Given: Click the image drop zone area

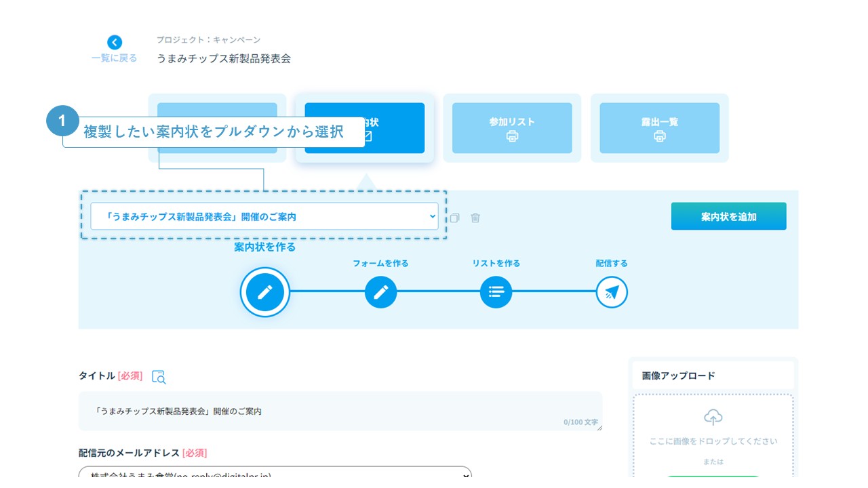Looking at the screenshot, I should click(x=713, y=441).
